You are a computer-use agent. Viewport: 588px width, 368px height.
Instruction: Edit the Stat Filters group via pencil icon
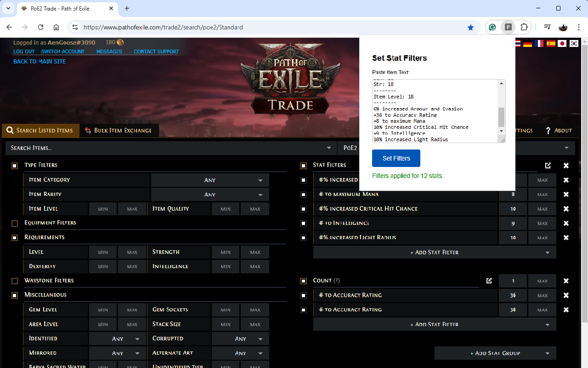[548, 166]
